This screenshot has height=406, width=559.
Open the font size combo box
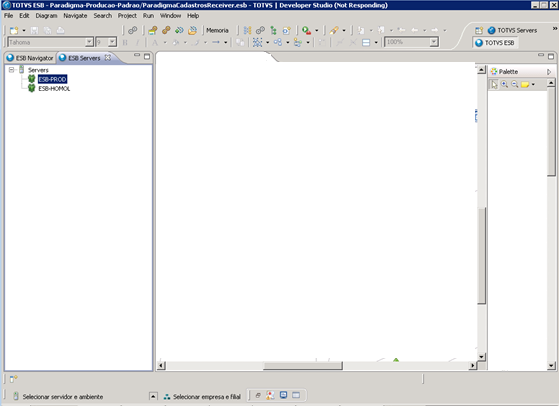(x=106, y=42)
